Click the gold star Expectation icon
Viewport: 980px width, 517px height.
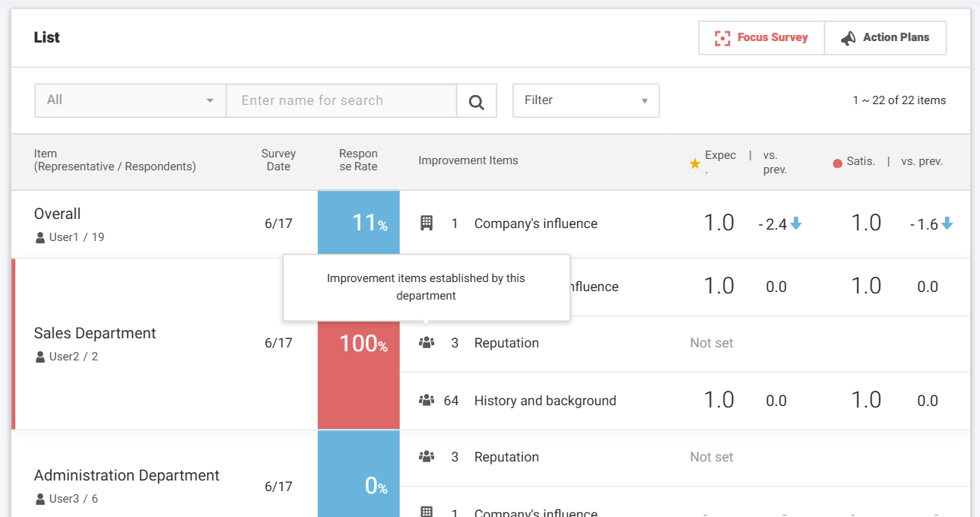click(694, 163)
